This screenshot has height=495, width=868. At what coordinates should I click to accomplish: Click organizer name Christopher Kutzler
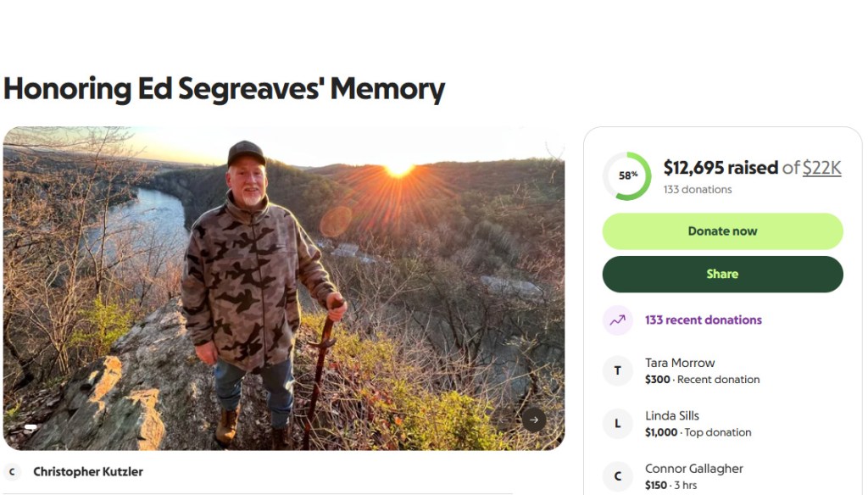click(x=87, y=472)
